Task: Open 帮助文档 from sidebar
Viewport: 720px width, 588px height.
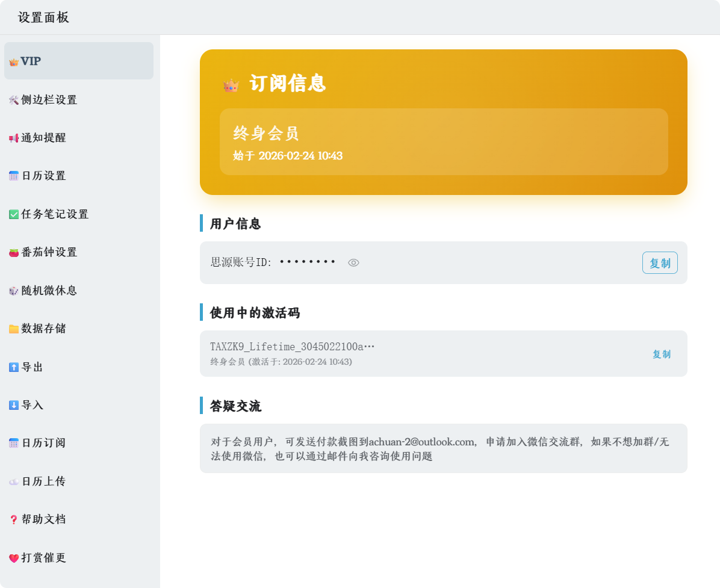Action: (79, 519)
